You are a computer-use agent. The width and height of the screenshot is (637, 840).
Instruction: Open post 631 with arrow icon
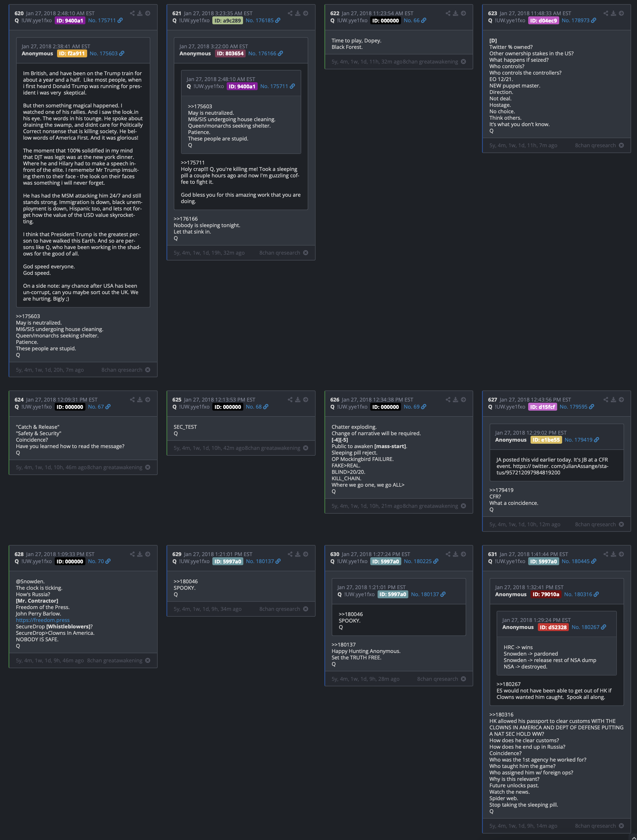click(621, 554)
